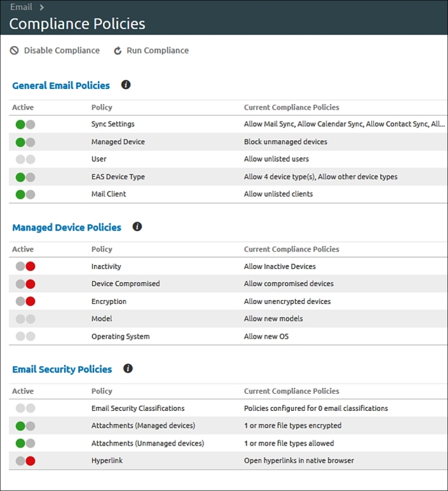The width and height of the screenshot is (448, 491).
Task: Select the Encryption policy
Action: [109, 302]
